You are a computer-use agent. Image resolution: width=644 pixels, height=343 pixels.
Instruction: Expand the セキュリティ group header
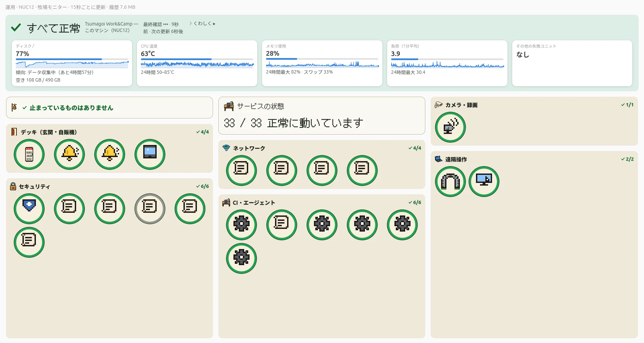point(109,186)
